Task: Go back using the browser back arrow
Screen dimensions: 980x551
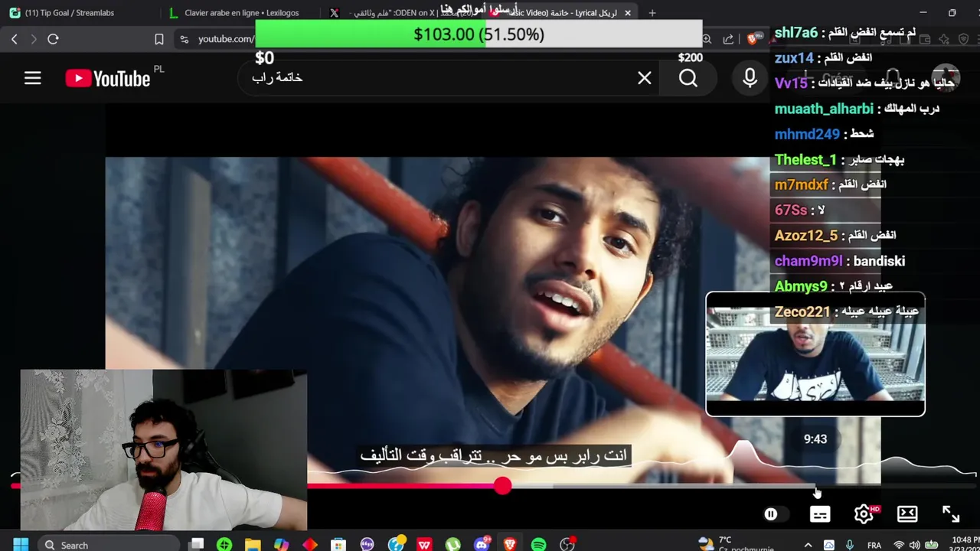Action: click(15, 39)
